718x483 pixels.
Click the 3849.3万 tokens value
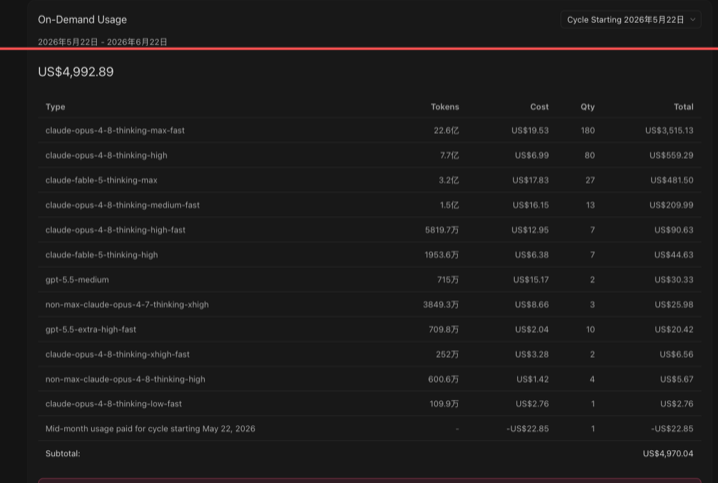(441, 304)
